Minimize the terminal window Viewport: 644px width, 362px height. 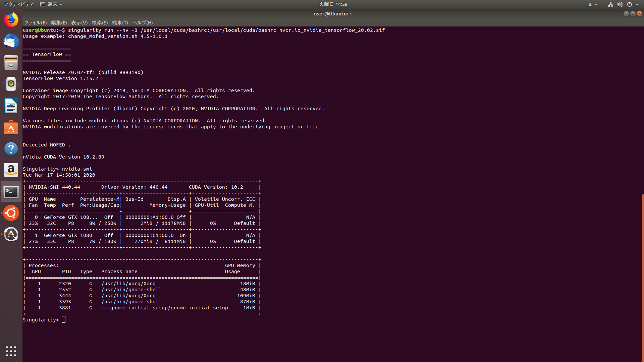click(x=626, y=14)
